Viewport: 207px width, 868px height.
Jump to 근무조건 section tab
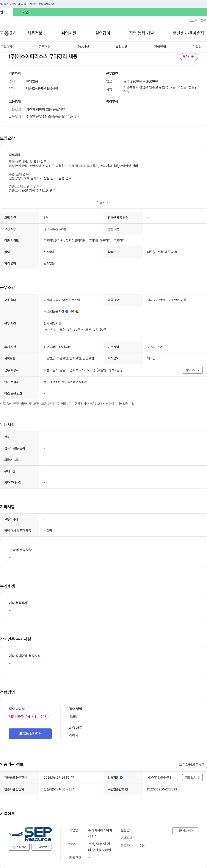45,47
